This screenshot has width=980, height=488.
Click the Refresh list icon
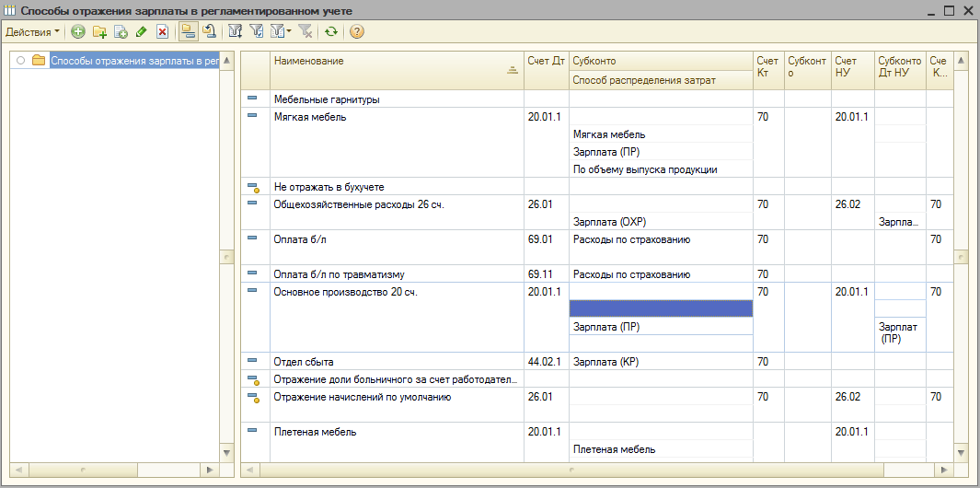[x=331, y=32]
